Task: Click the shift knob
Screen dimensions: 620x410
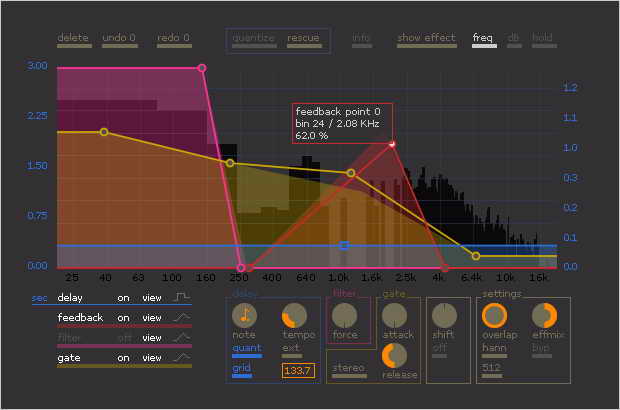Action: tap(445, 316)
